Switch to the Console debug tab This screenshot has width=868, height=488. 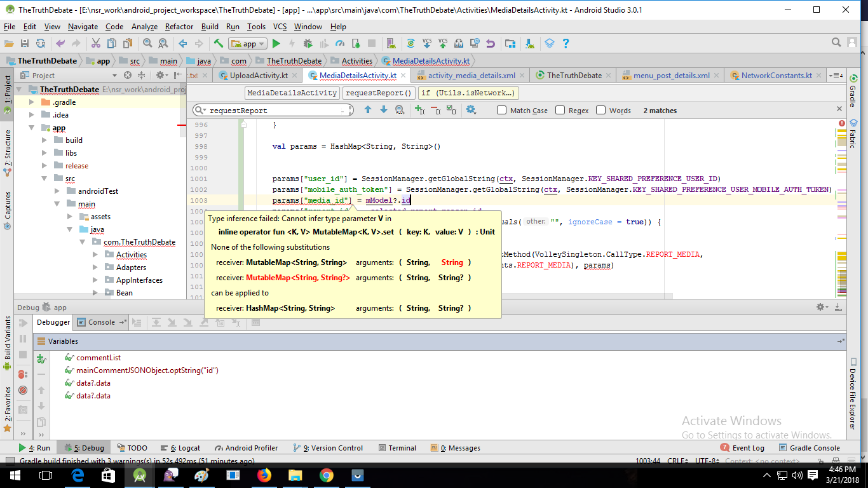point(102,322)
